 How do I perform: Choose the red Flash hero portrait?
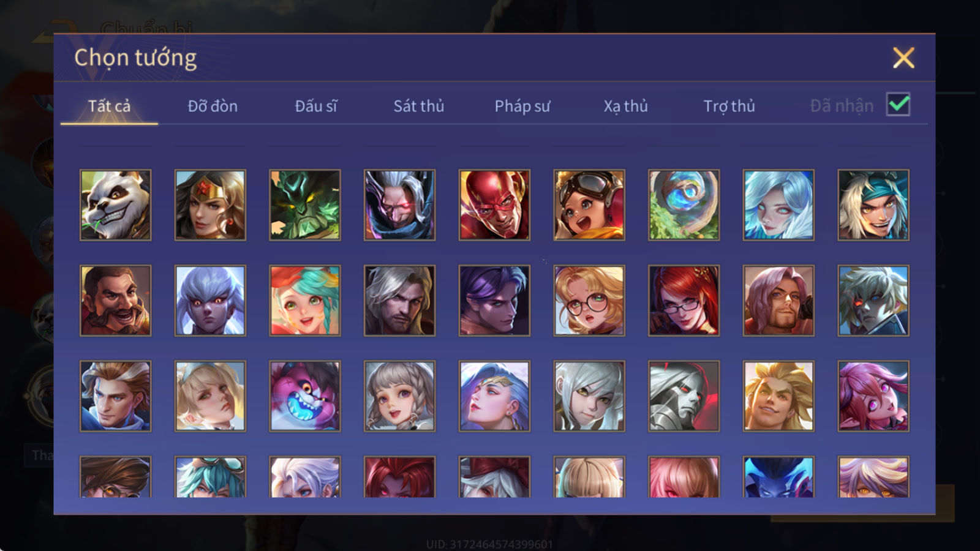click(x=494, y=205)
